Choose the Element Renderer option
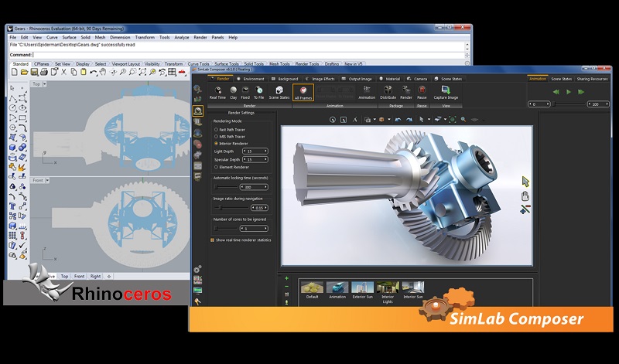The height and width of the screenshot is (364, 619). 216,167
